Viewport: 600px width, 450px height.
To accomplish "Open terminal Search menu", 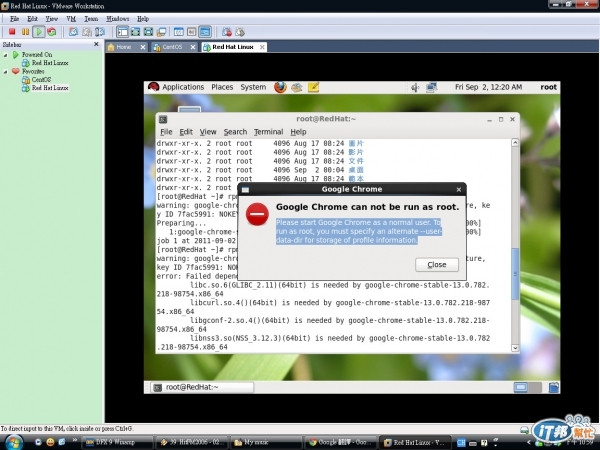I will (235, 132).
